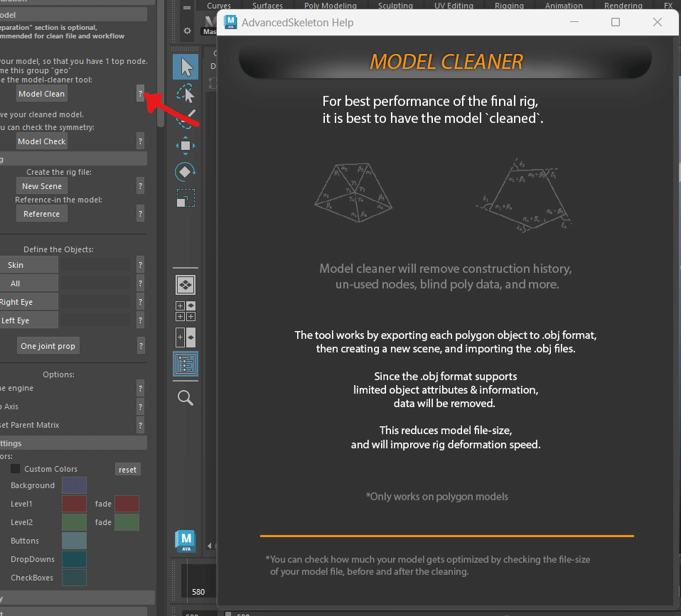Open the Surfaces shelf tab
Screen dimensions: 681x616
click(267, 6)
